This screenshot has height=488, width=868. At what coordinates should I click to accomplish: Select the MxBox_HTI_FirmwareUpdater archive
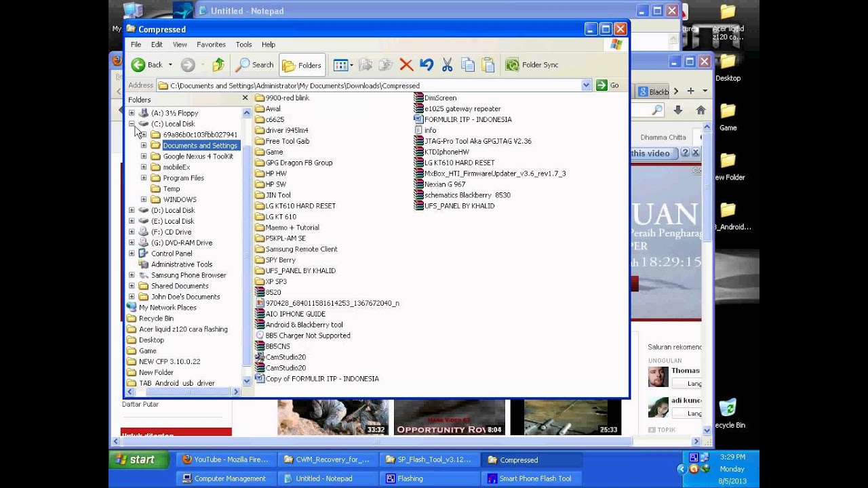click(x=490, y=174)
